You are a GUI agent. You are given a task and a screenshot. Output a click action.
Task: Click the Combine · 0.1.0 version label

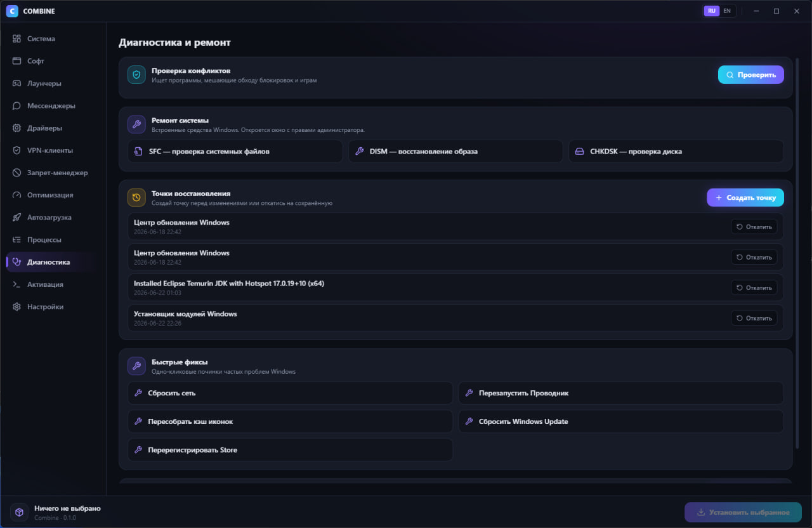click(x=55, y=518)
